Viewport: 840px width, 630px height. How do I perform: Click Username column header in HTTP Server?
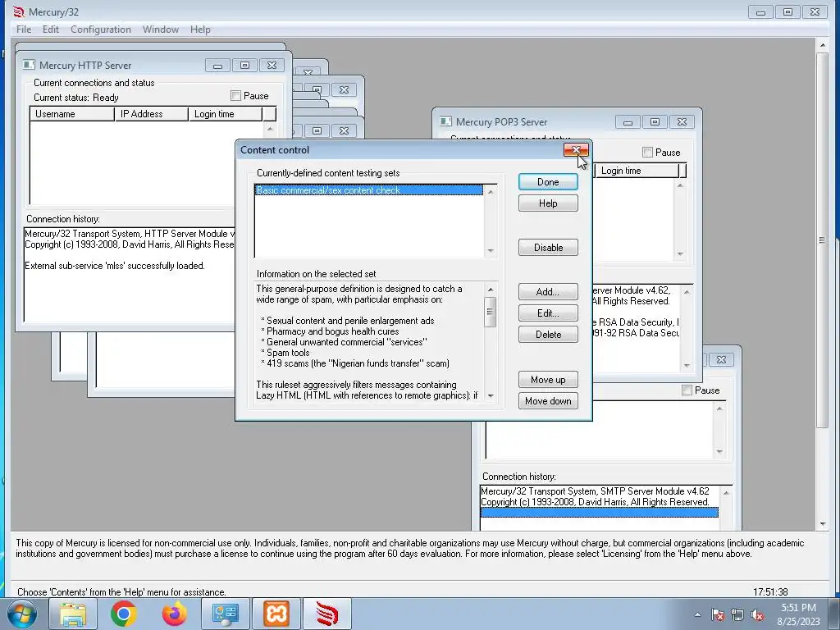72,114
